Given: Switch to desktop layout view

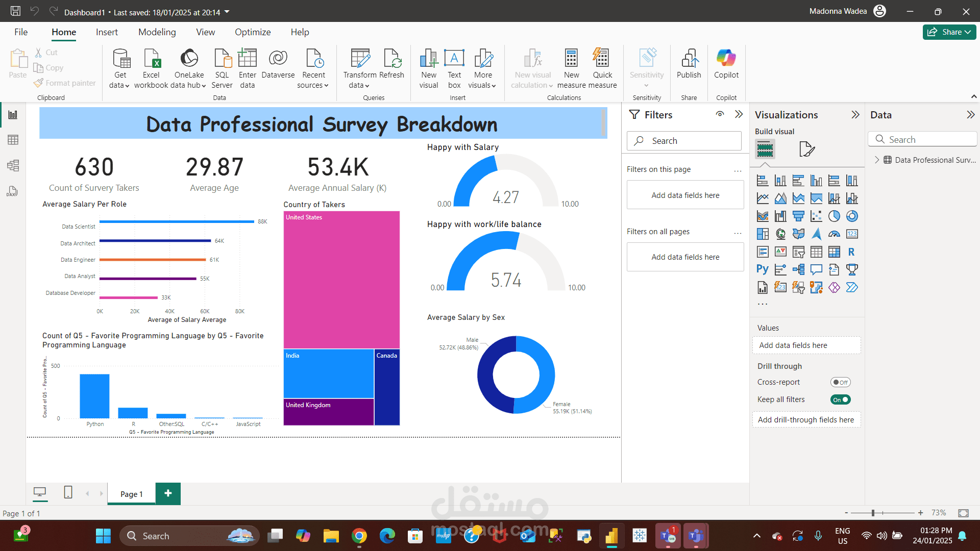Looking at the screenshot, I should click(40, 492).
